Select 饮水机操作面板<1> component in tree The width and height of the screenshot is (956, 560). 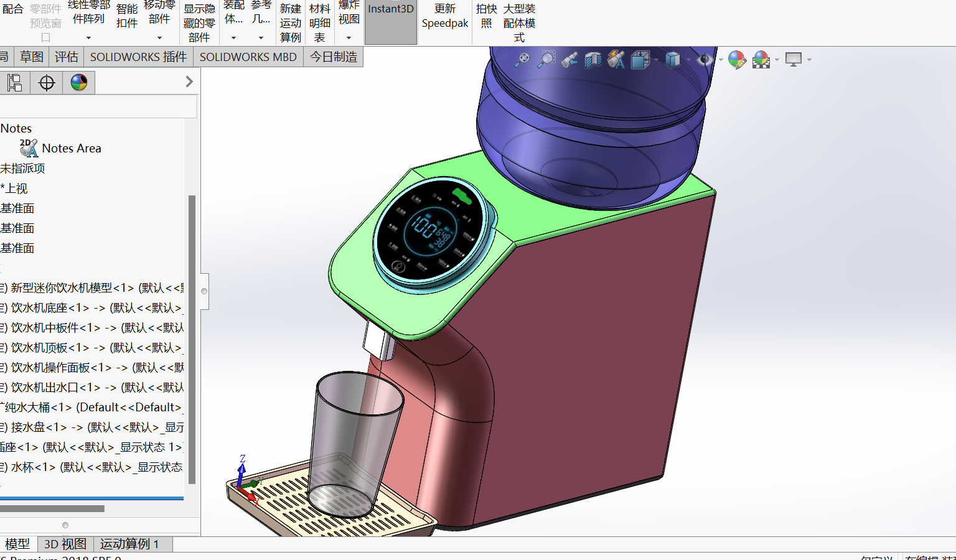pyautogui.click(x=92, y=367)
